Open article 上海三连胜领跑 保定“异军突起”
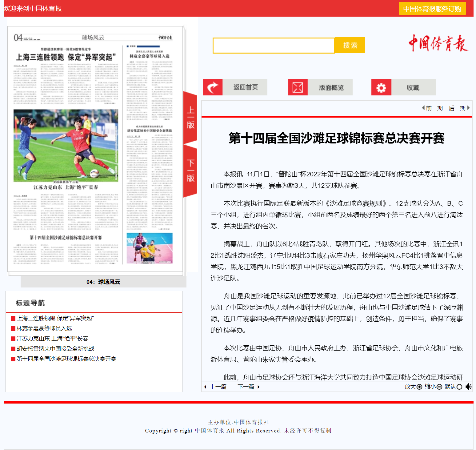 point(55,318)
